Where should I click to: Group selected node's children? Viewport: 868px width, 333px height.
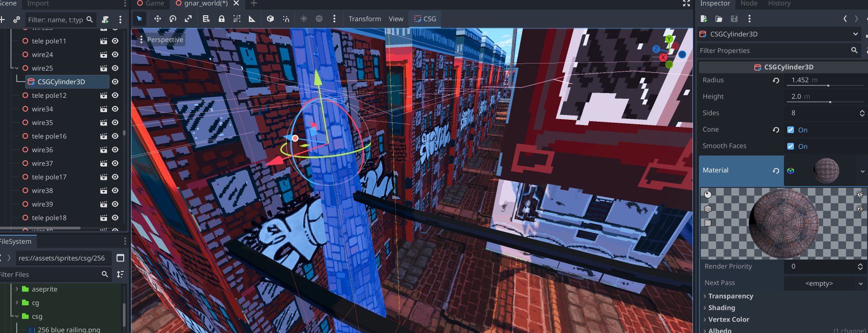236,19
